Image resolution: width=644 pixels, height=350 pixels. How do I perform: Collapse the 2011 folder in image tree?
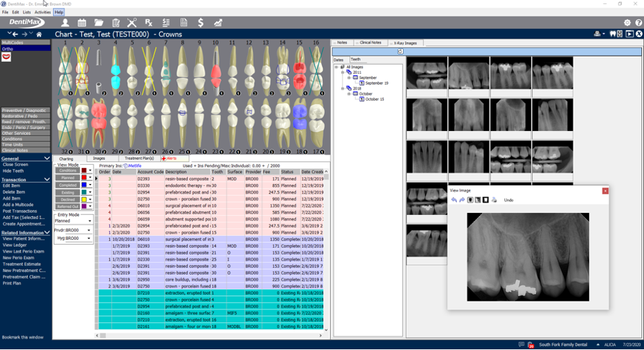click(x=343, y=72)
